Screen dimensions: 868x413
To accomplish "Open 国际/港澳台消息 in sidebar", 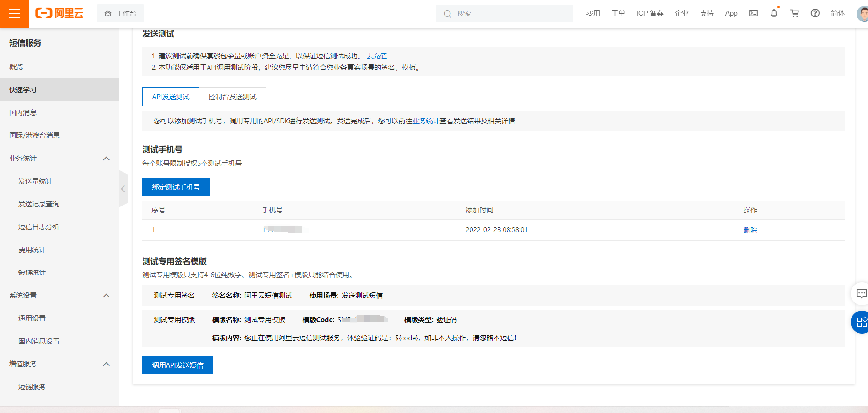I will click(x=59, y=135).
